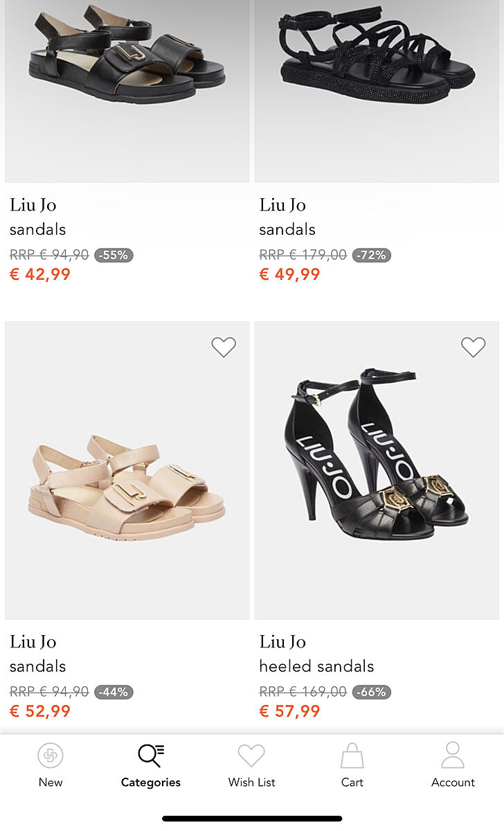
Task: View beige Liu Jo sandals photo
Action: click(x=127, y=485)
